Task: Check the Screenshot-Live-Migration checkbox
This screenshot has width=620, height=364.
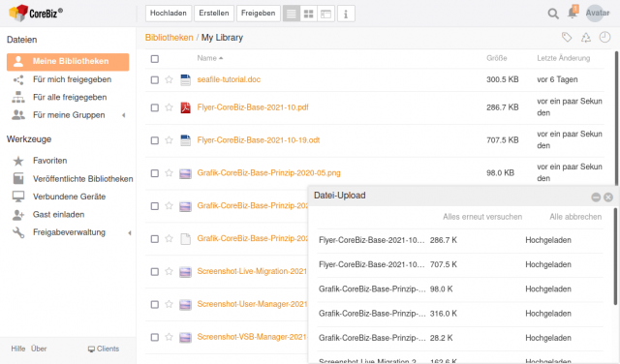Action: click(155, 272)
